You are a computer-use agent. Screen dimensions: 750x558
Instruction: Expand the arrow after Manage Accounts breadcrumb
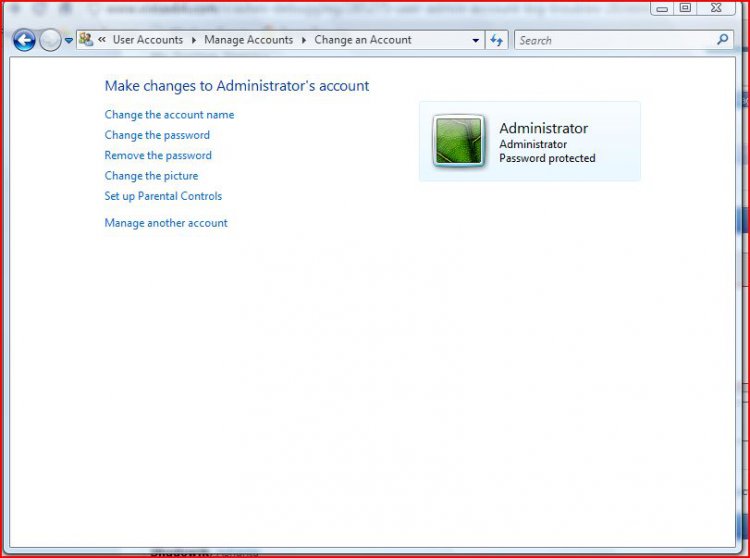[x=304, y=40]
